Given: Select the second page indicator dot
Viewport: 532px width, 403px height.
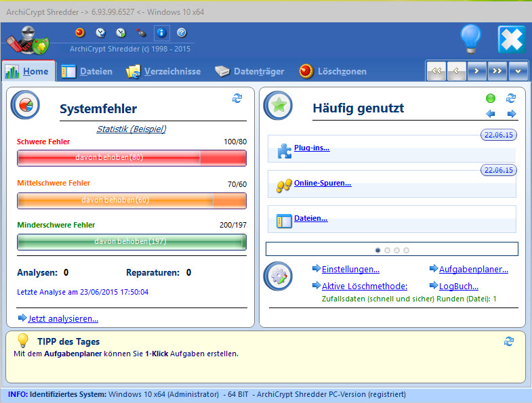Looking at the screenshot, I should point(387,250).
